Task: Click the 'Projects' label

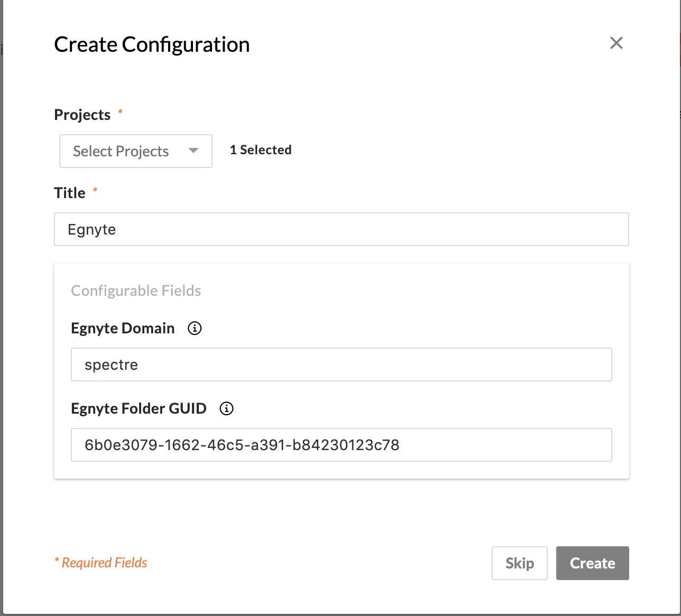Action: (82, 115)
